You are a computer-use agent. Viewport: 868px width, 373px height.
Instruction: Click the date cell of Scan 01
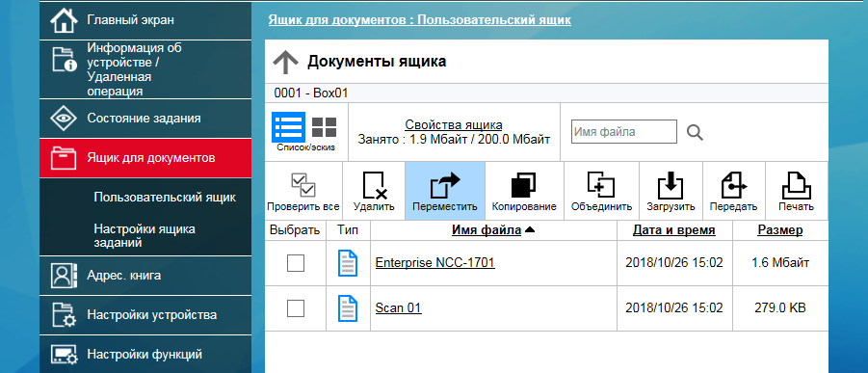click(x=674, y=307)
